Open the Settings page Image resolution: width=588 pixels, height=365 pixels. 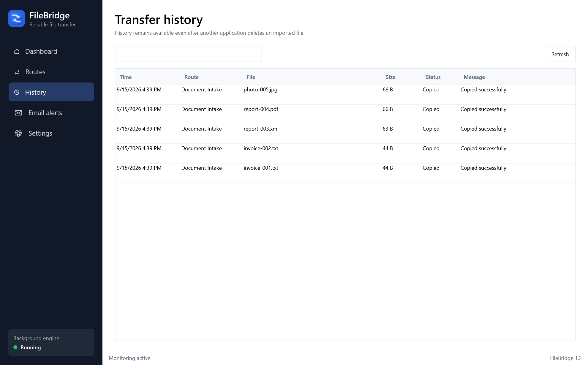click(x=51, y=133)
